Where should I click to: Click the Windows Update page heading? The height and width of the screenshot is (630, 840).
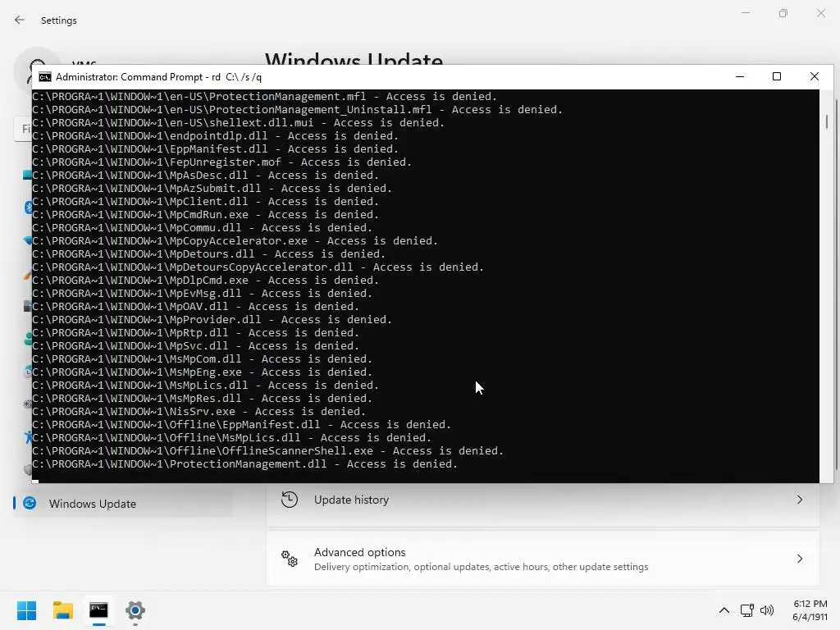tap(354, 58)
